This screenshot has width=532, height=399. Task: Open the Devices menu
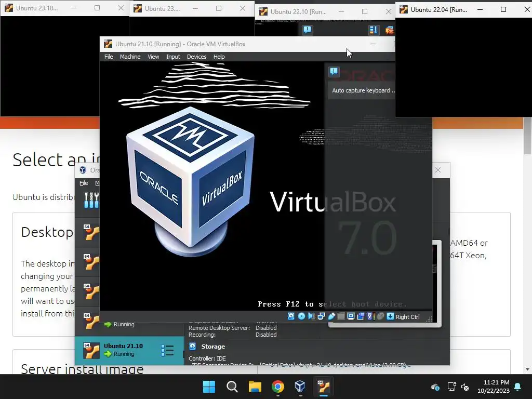(x=196, y=57)
